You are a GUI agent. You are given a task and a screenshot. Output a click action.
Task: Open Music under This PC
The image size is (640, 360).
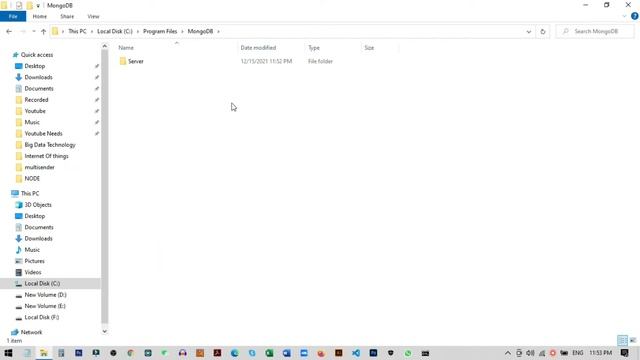32,250
